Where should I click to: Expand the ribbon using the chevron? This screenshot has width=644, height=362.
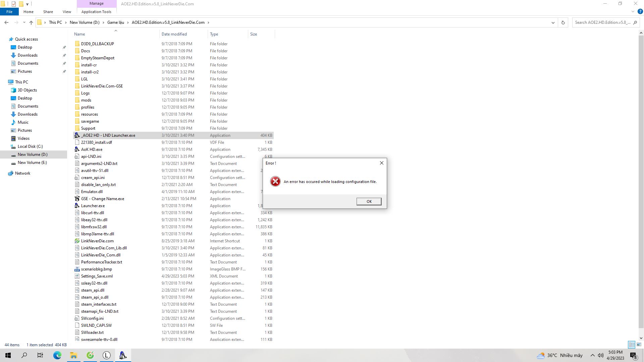[x=633, y=12]
